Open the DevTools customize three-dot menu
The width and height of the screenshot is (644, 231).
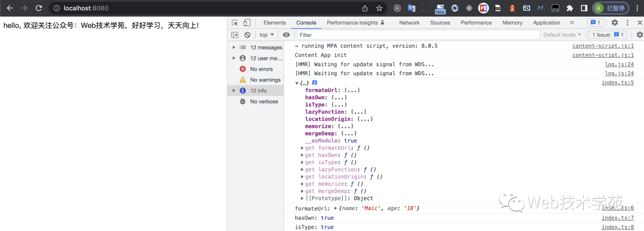click(627, 23)
